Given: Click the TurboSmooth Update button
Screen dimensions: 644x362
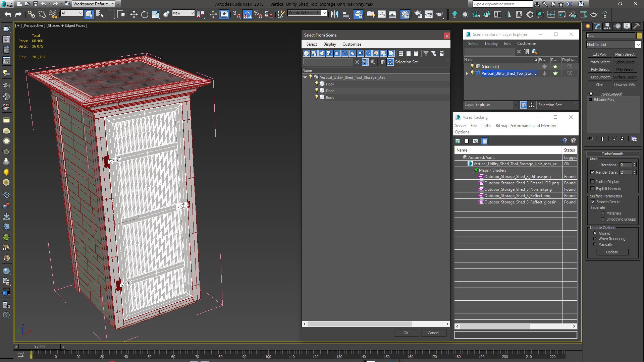Looking at the screenshot, I should 612,252.
